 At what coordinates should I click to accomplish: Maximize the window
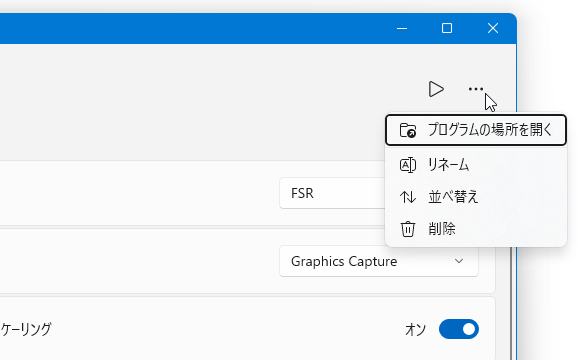447,28
